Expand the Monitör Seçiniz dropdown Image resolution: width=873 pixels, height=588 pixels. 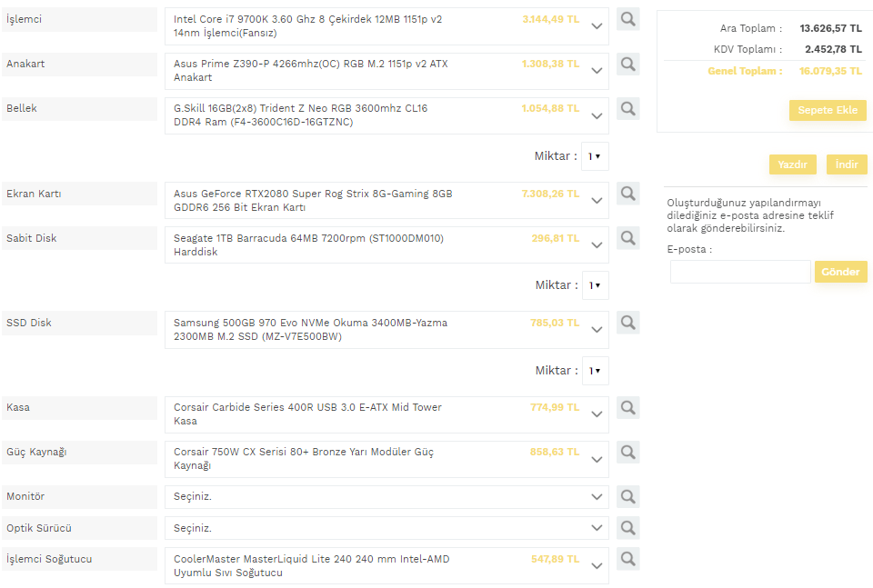point(386,497)
